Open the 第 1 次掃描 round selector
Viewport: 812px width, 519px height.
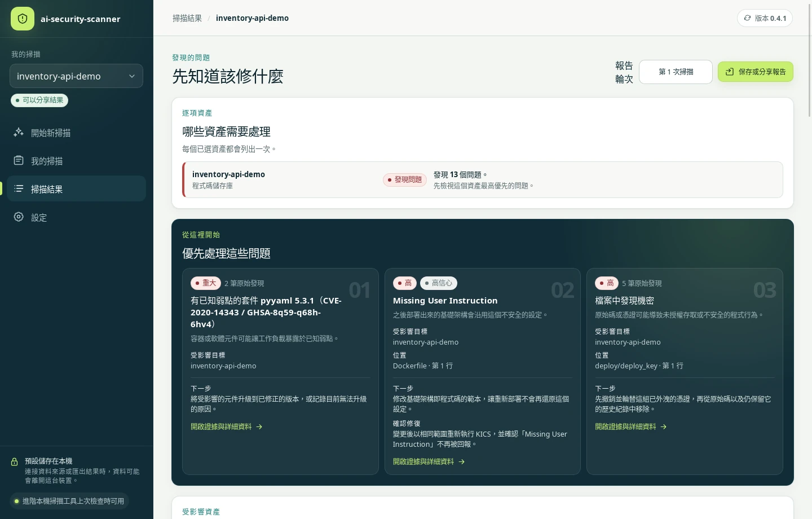coord(676,72)
